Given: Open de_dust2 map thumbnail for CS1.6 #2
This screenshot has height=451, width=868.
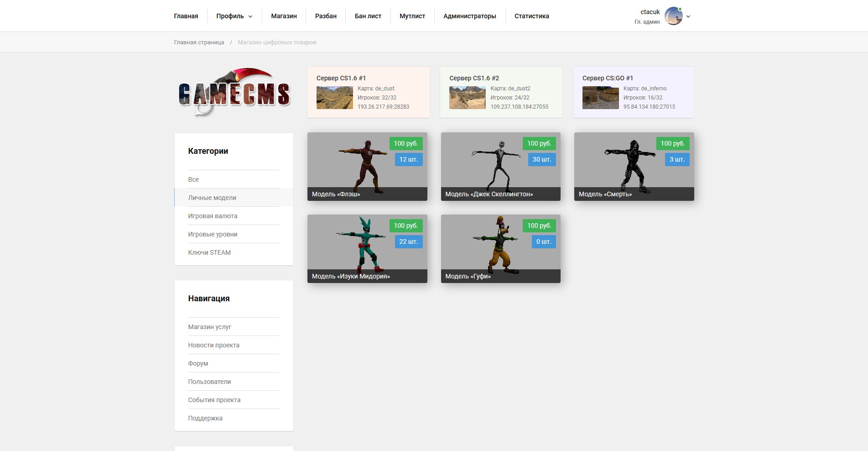Looking at the screenshot, I should [467, 98].
